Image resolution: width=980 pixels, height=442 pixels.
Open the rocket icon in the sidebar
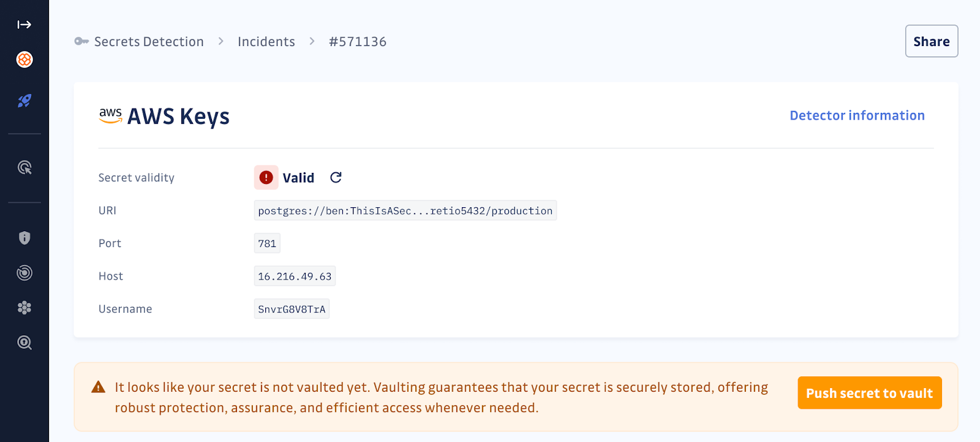pos(24,101)
